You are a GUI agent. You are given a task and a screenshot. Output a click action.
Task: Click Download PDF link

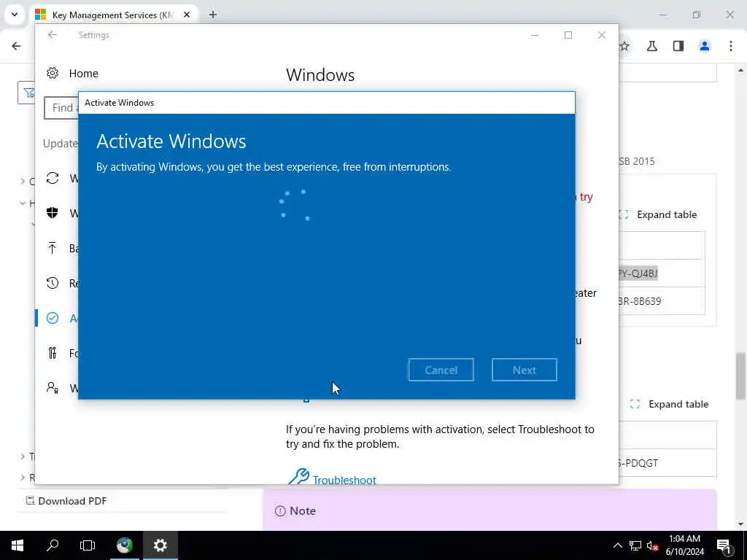(x=66, y=500)
